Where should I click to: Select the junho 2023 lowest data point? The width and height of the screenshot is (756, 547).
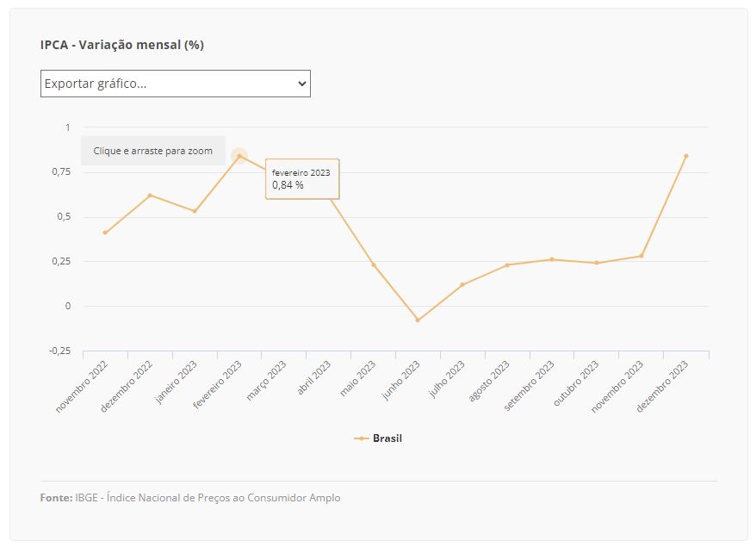coord(418,320)
